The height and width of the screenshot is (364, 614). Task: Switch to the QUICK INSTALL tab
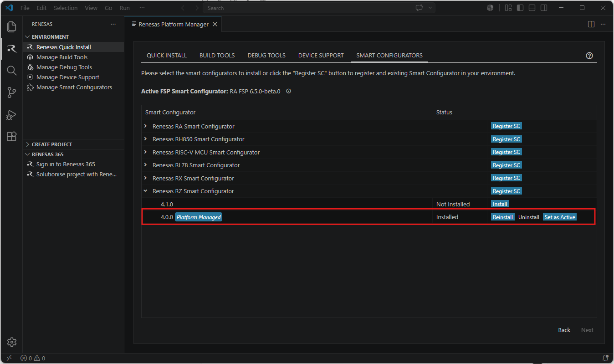(x=167, y=56)
